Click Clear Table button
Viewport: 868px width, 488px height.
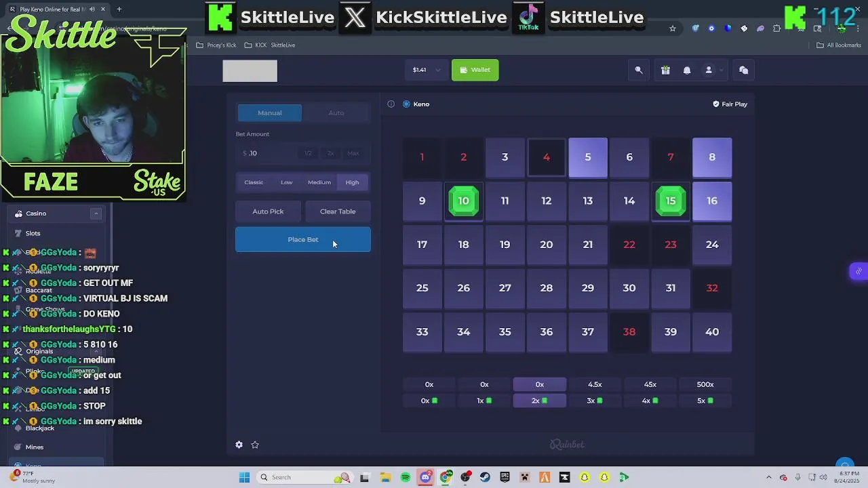[x=338, y=211]
